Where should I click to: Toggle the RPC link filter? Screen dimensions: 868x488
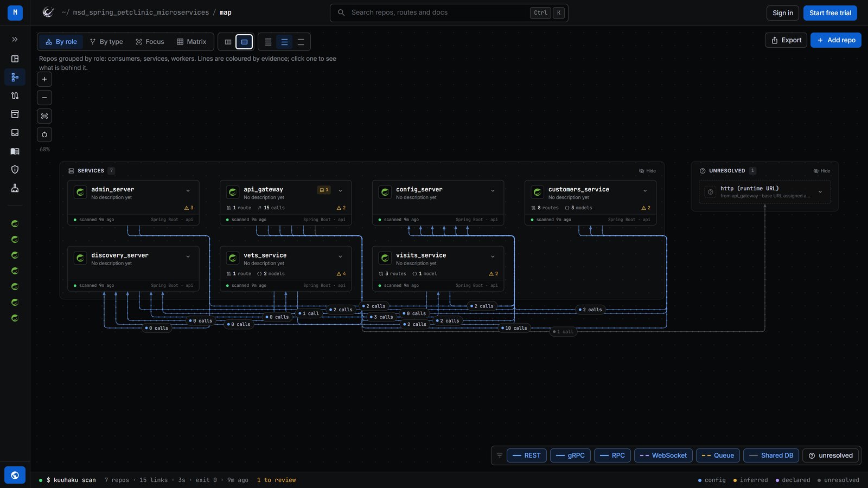[x=612, y=455]
